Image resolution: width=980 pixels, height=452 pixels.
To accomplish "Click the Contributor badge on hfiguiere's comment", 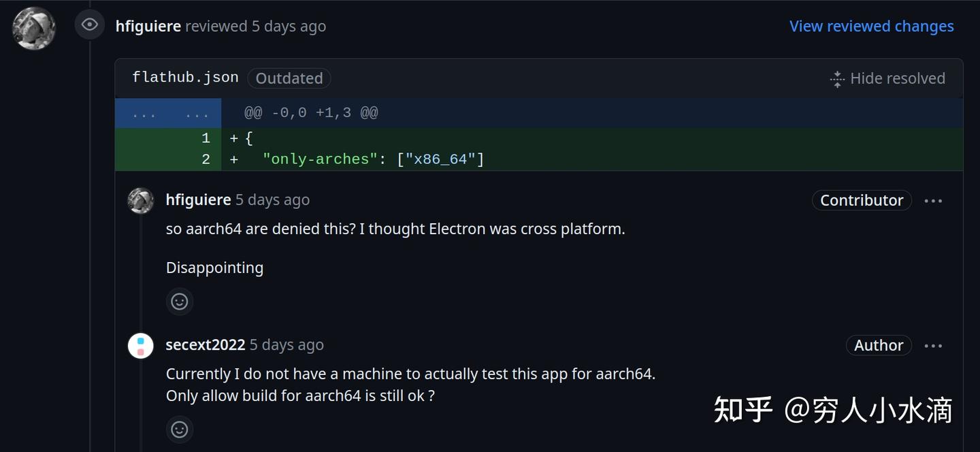I will tap(862, 200).
